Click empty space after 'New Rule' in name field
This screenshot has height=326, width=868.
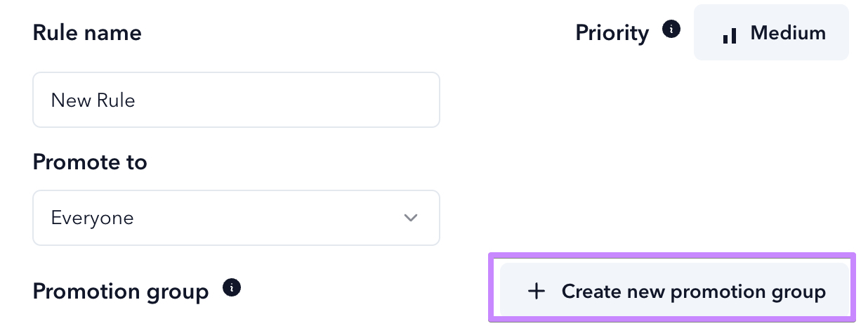click(288, 100)
